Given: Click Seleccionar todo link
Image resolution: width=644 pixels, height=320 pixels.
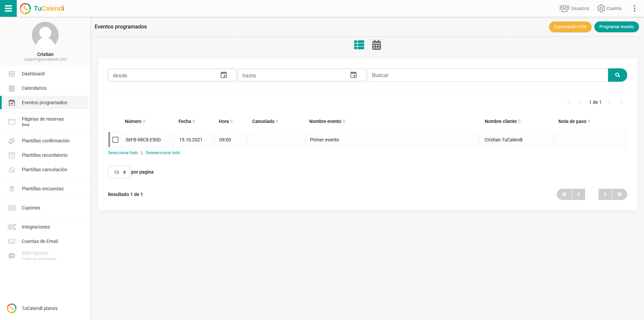Looking at the screenshot, I should pos(123,153).
